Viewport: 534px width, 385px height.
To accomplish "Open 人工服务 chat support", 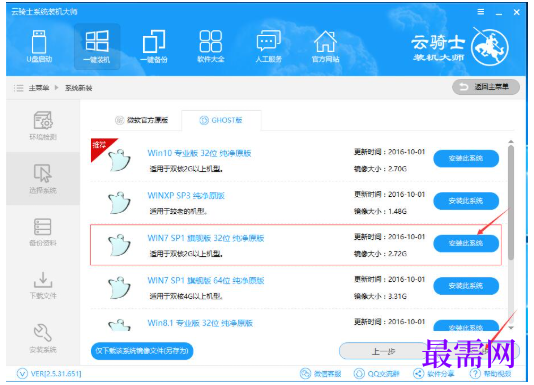I will [x=269, y=47].
